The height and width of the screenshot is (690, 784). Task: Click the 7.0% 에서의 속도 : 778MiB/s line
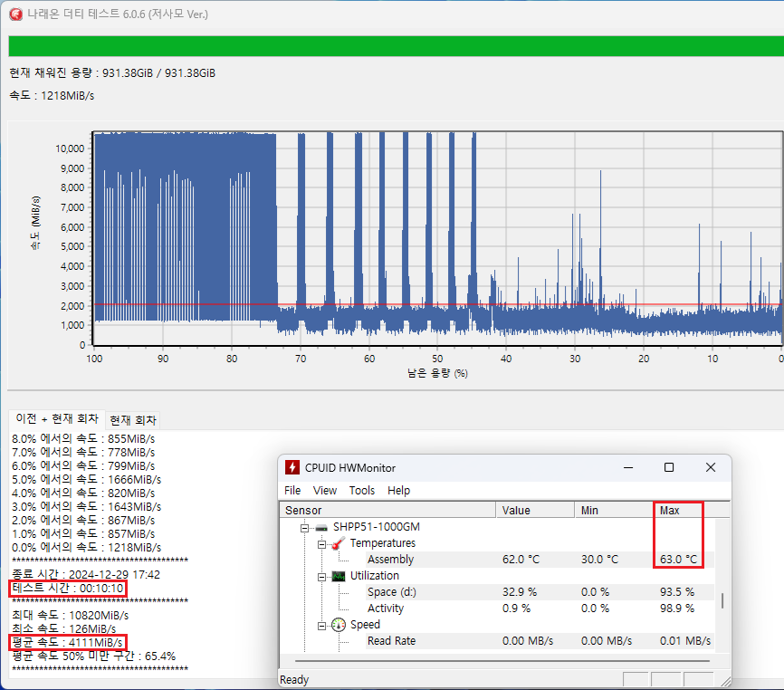click(x=83, y=452)
